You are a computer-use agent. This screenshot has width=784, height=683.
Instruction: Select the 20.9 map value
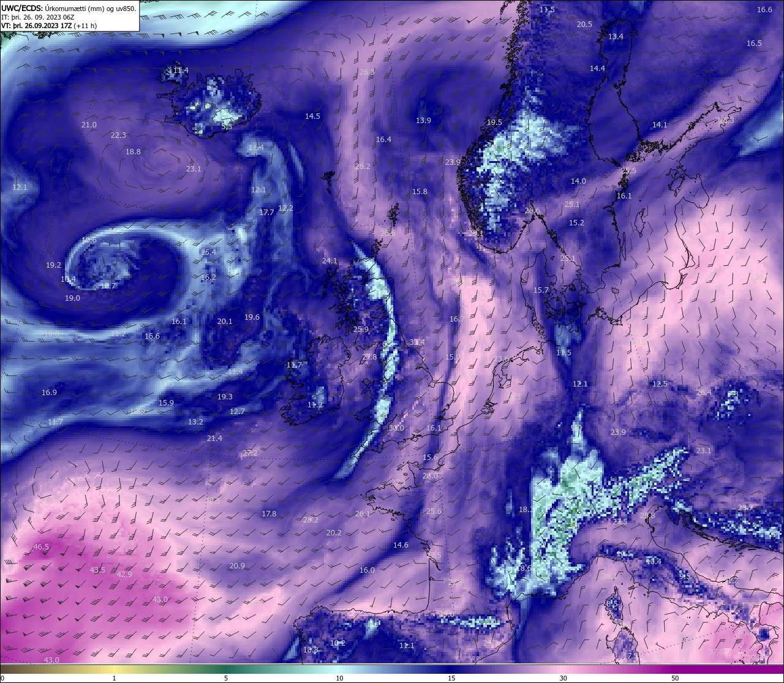tap(237, 566)
